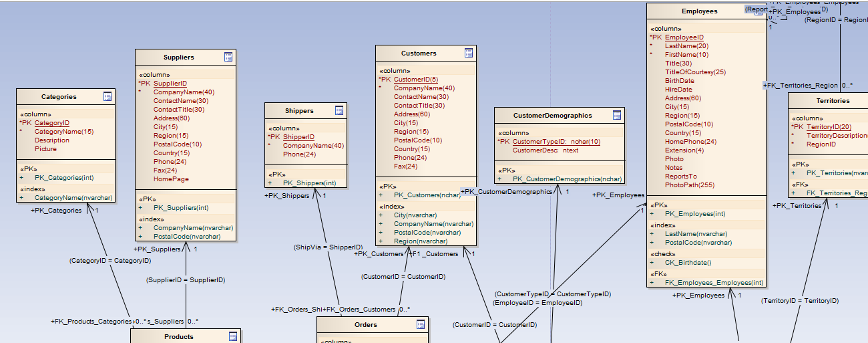
Task: Click FK_Employees_Employees(int) foreign key
Action: (714, 283)
